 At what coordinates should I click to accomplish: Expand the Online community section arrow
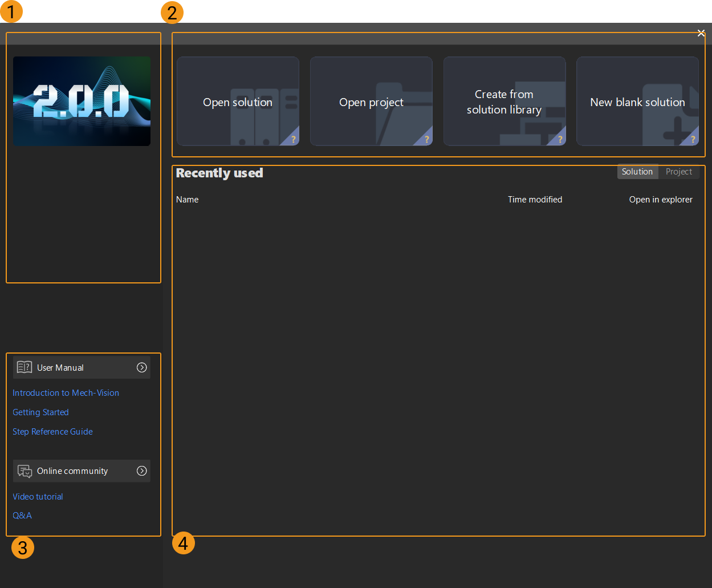pos(141,471)
